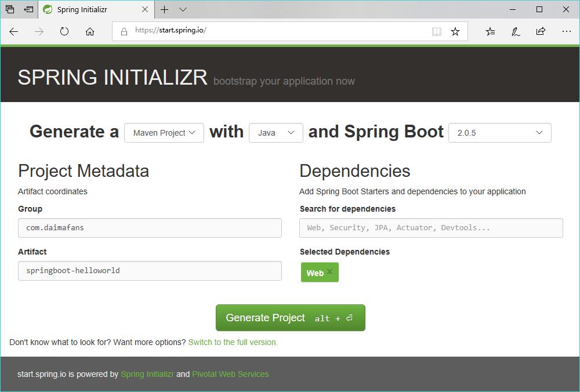Click the Group input field
Viewport: 580px width, 392px height.
tap(150, 228)
